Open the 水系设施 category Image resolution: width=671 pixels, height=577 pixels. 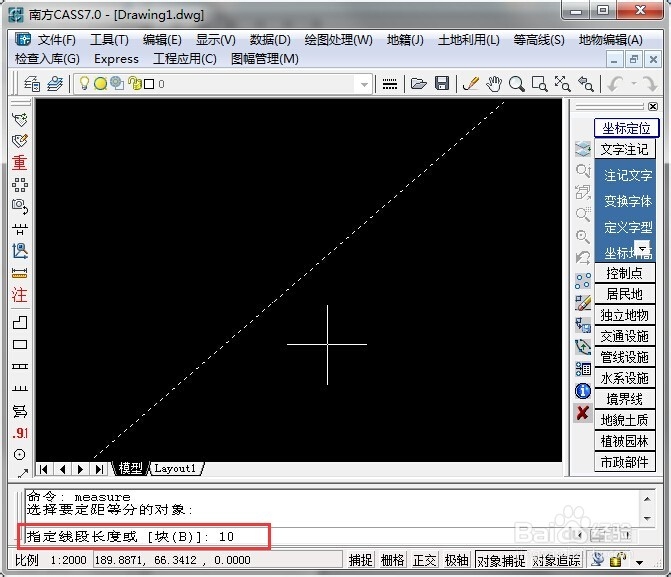(624, 378)
